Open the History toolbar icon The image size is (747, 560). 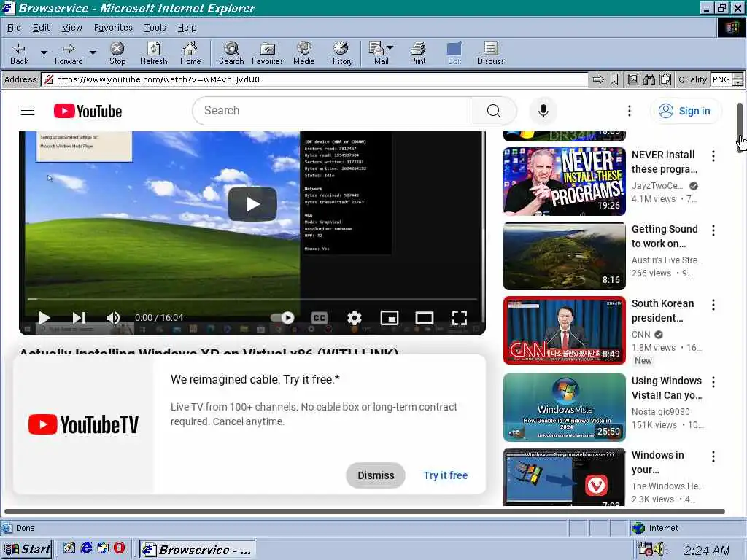(x=341, y=53)
